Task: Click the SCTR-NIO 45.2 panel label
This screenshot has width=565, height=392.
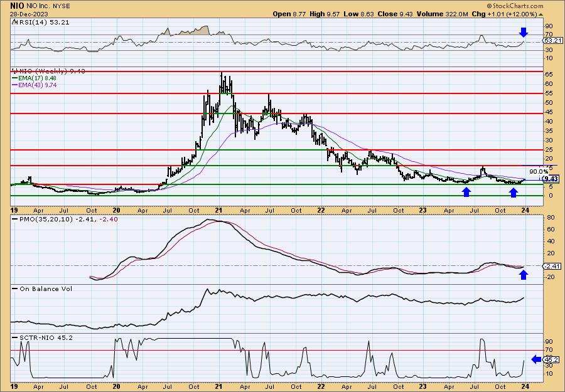Action: point(46,337)
